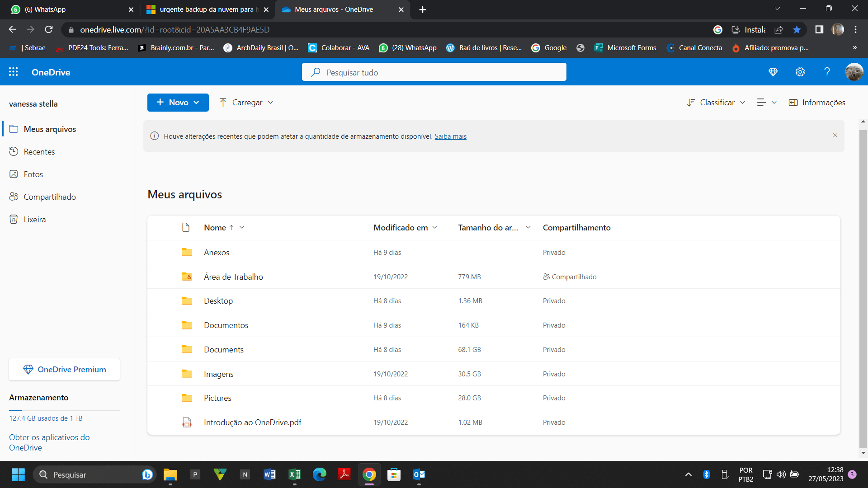Open OneDrive settings gear
Image resolution: width=868 pixels, height=488 pixels.
pos(800,72)
